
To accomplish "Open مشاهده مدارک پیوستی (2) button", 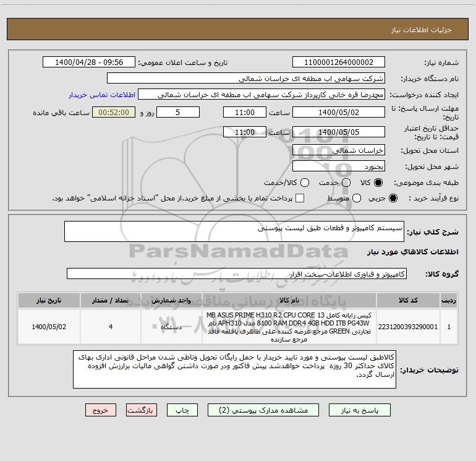I will (263, 410).
